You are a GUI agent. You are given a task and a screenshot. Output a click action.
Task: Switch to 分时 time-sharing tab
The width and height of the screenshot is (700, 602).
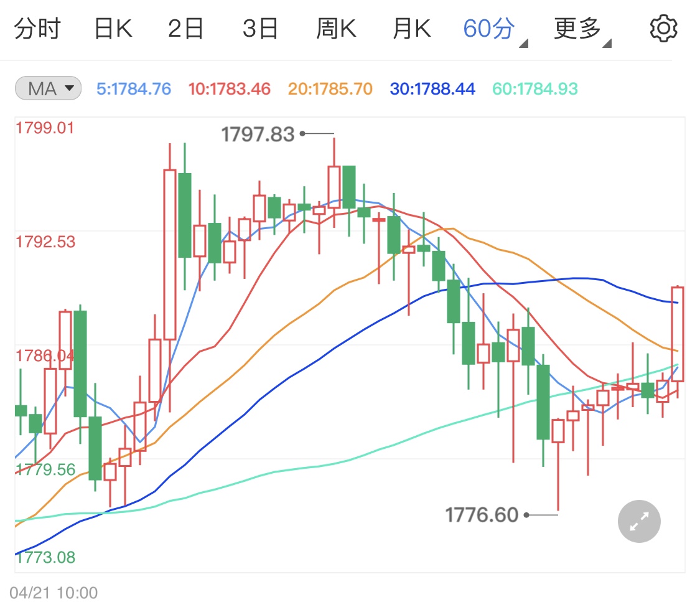(x=37, y=29)
